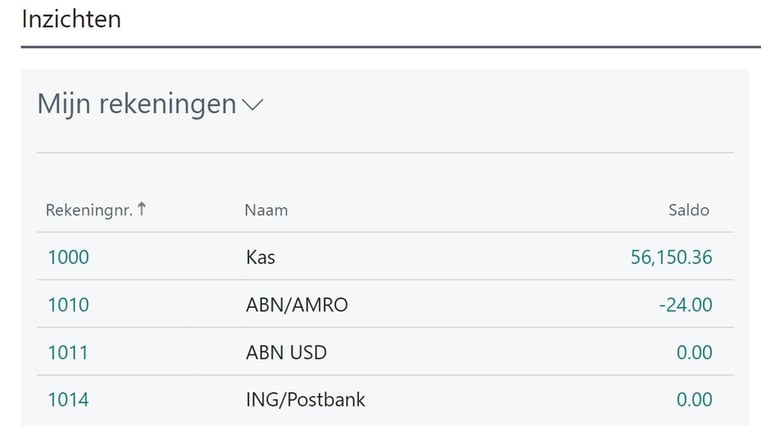Select the ABN/AMRO name cell
Screen dimensions: 761x426
coord(297,305)
